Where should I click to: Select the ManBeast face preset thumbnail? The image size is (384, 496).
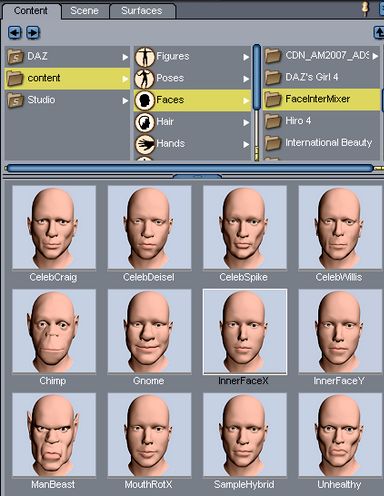point(54,435)
